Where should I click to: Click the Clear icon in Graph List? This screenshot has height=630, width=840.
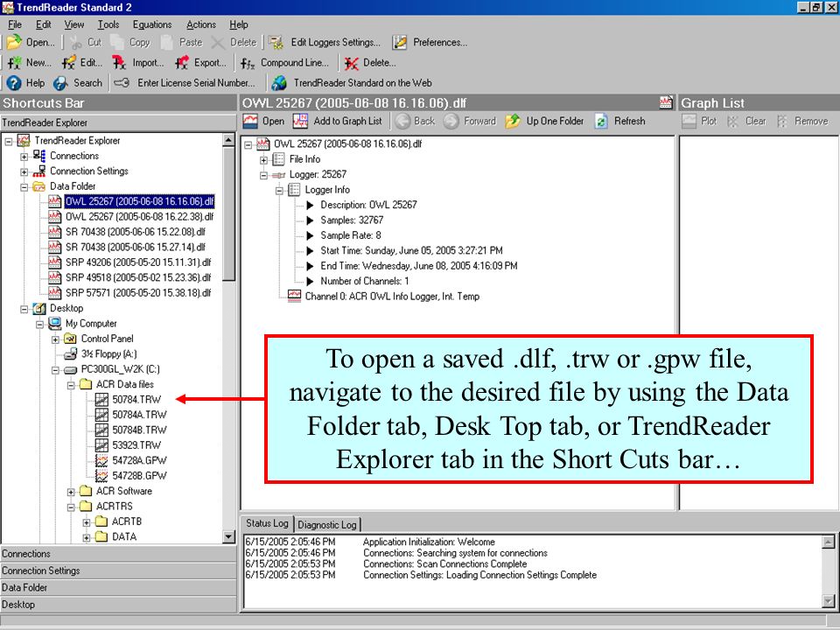pyautogui.click(x=733, y=122)
